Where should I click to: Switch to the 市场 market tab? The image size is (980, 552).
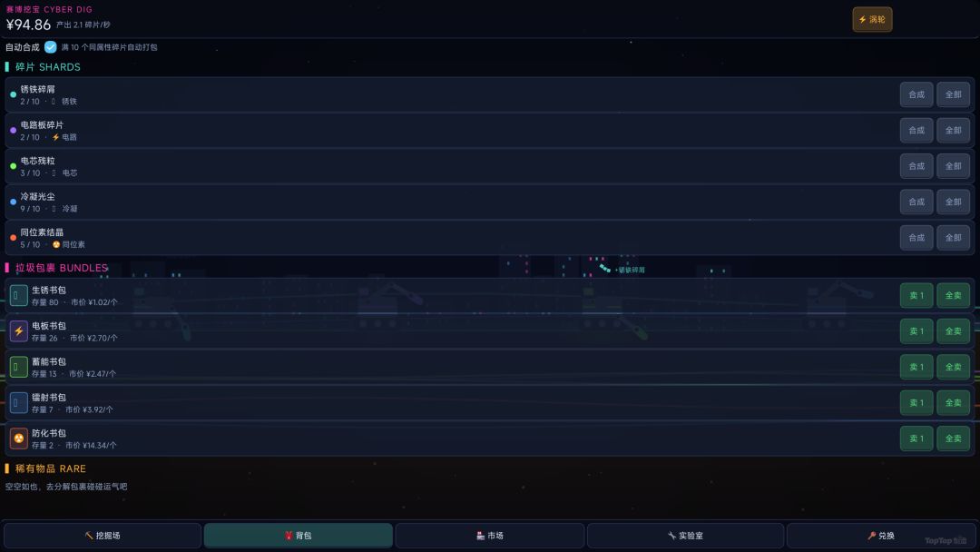[x=490, y=536]
